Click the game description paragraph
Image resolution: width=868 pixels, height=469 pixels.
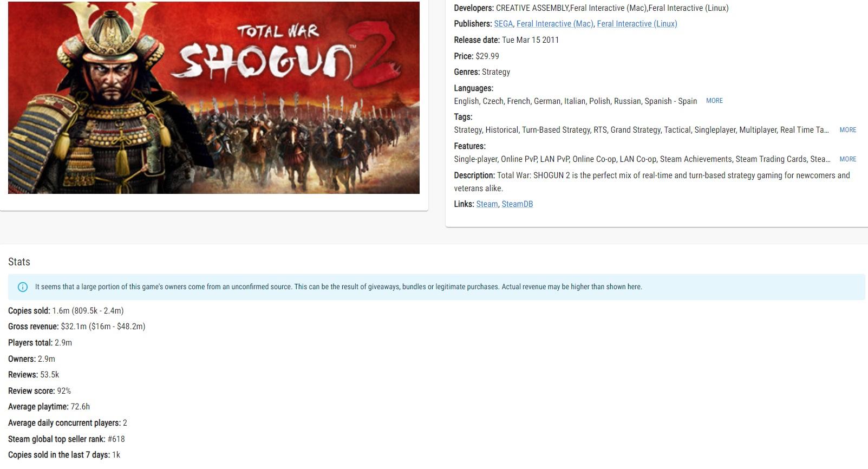652,182
